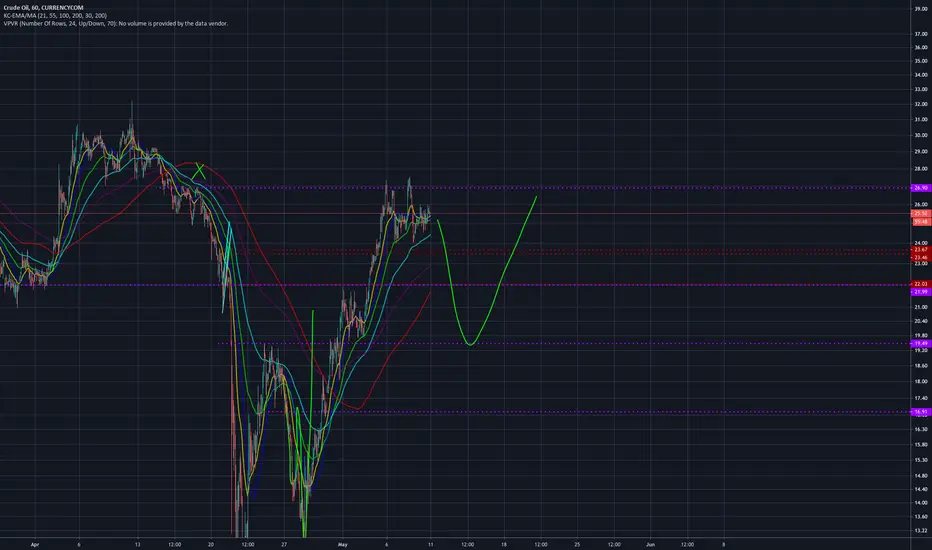This screenshot has width=932, height=550.
Task: Click the 27 date label on the time axis
Action: 284,544
